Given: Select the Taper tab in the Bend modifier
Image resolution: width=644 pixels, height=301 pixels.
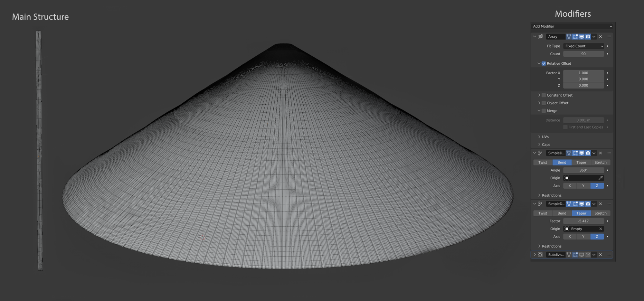Looking at the screenshot, I should (581, 163).
